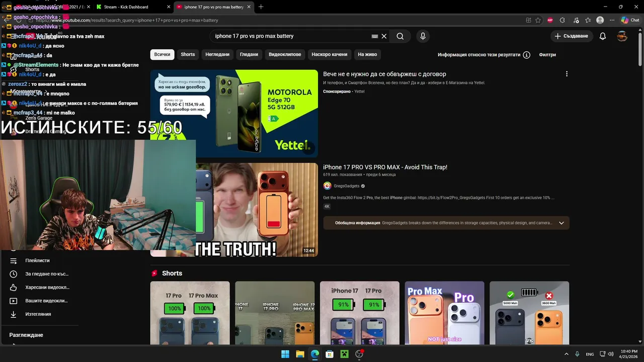
Task: Open the GregsGadgets channel name link
Action: click(x=347, y=186)
